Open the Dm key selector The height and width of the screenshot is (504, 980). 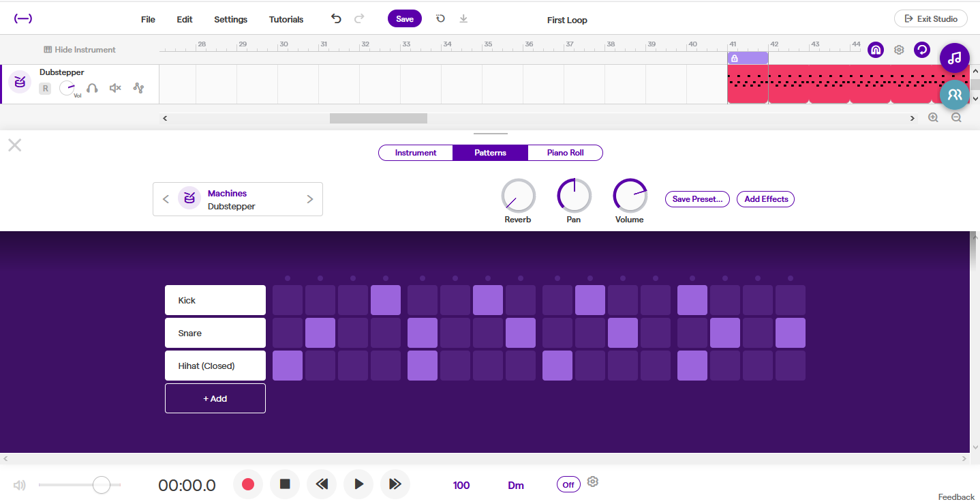coord(515,485)
